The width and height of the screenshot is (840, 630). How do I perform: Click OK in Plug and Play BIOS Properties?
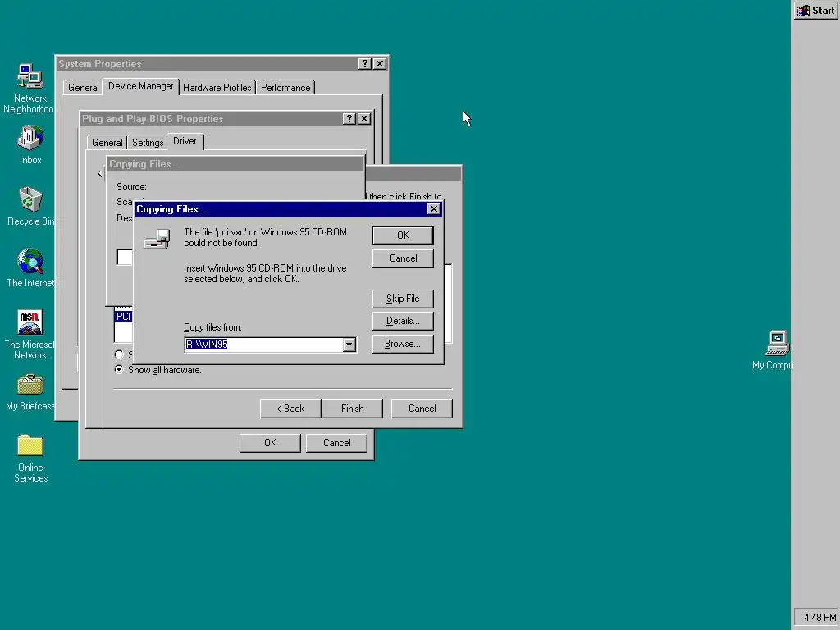coord(270,443)
